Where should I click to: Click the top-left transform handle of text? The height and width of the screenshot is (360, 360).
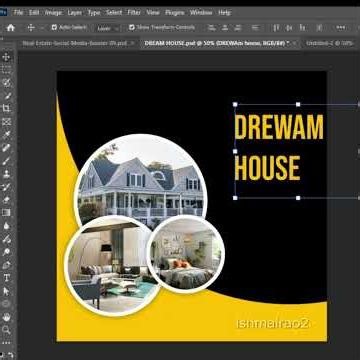click(x=235, y=104)
